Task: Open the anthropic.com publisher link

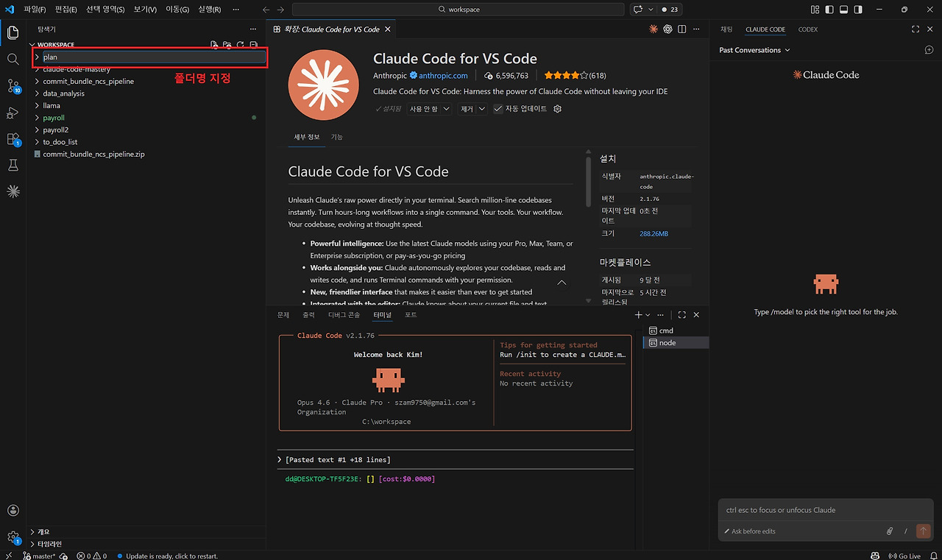Action: (x=443, y=76)
